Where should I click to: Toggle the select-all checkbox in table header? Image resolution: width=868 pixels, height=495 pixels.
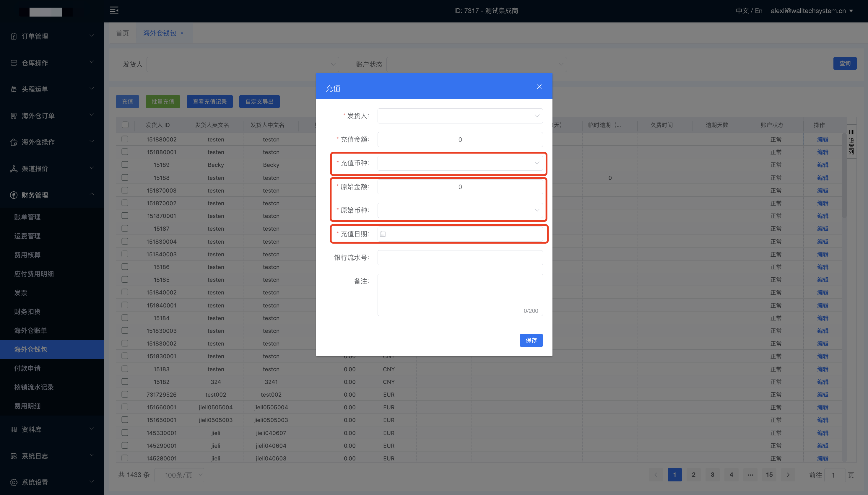(125, 125)
